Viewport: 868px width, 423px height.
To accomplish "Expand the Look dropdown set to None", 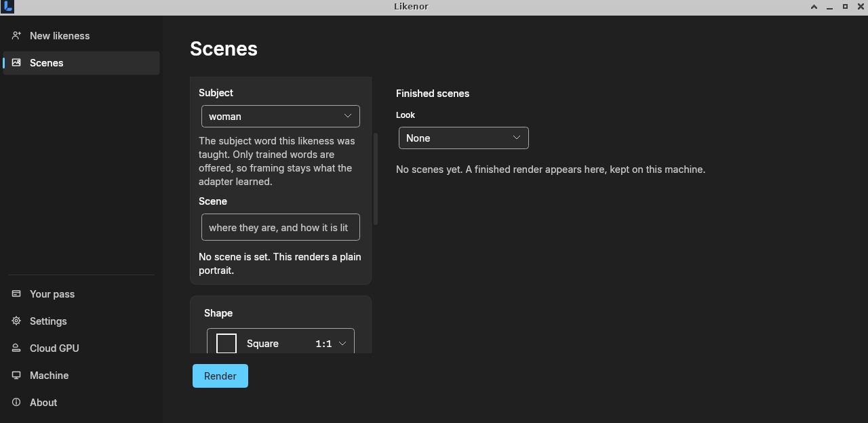I will pos(464,138).
